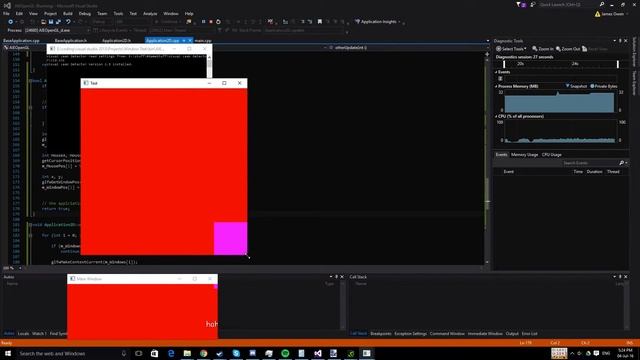Open the Team menu
640x360 pixels.
click(x=102, y=13)
